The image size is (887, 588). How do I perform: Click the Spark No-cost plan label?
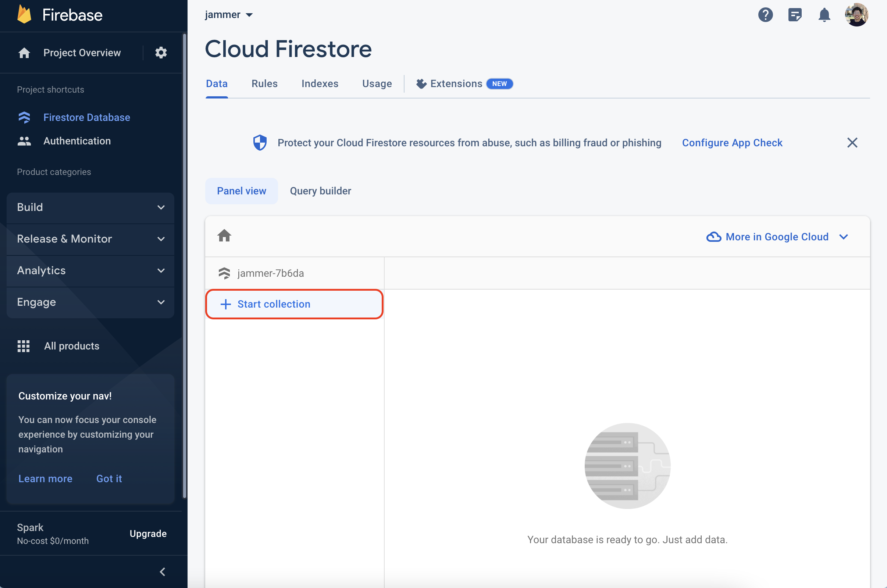pyautogui.click(x=53, y=534)
